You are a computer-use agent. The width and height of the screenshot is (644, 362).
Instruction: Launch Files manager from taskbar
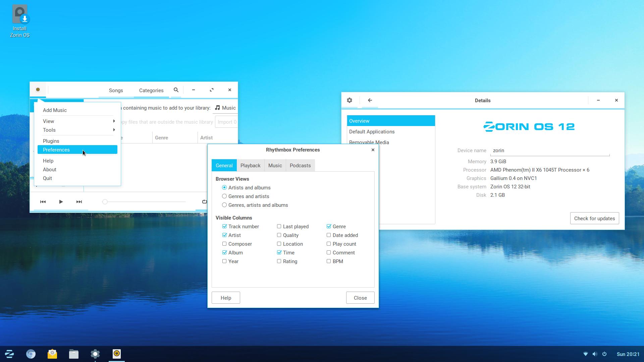[74, 354]
